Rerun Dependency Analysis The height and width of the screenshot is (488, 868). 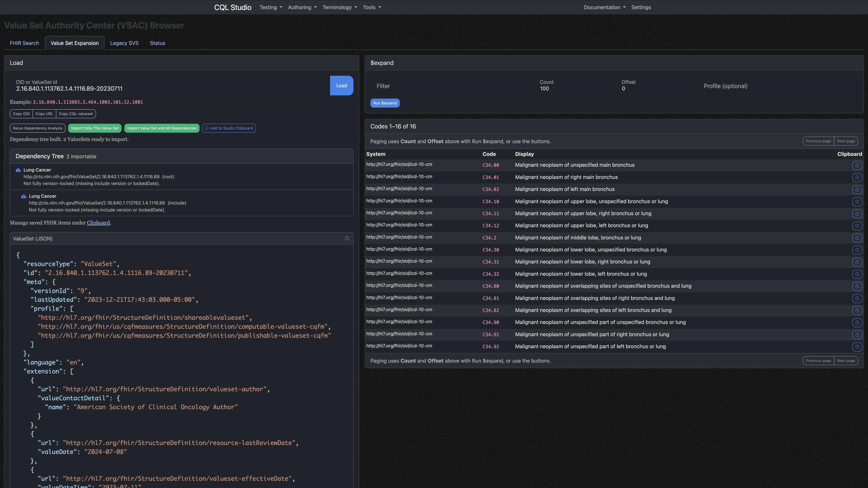(37, 128)
